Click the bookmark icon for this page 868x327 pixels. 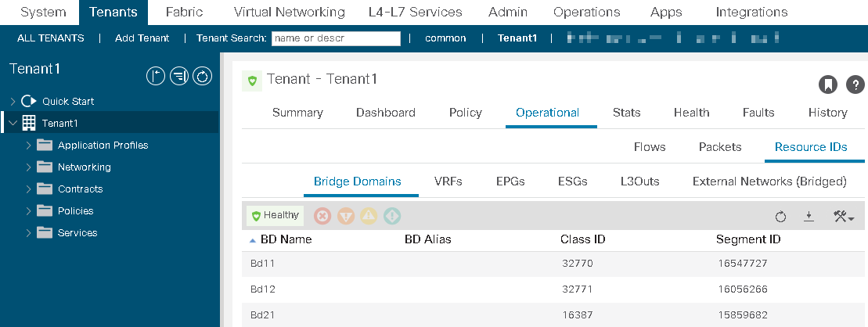[827, 84]
